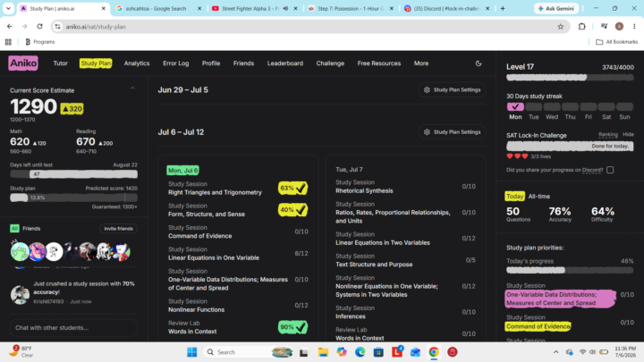
Task: Open the tab search dropdown arrow
Action: [8, 8]
